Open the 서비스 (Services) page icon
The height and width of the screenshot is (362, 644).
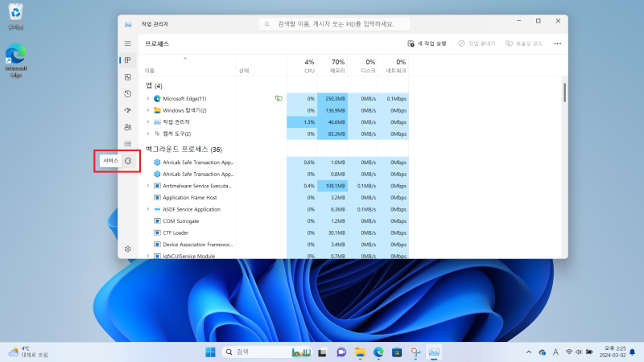128,161
